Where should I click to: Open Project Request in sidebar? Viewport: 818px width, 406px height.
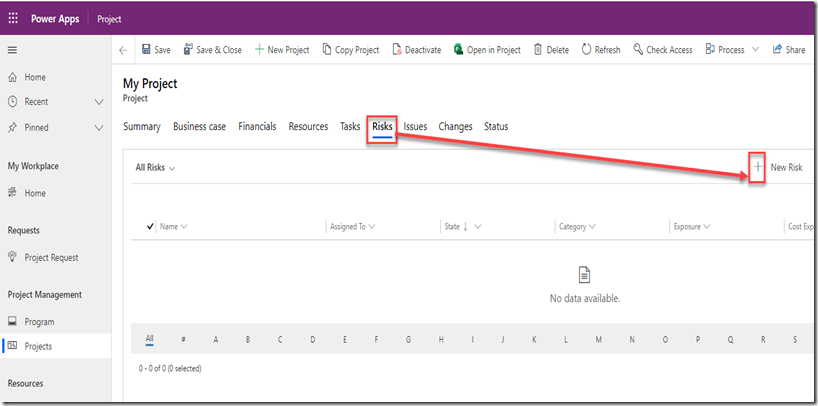tap(51, 258)
